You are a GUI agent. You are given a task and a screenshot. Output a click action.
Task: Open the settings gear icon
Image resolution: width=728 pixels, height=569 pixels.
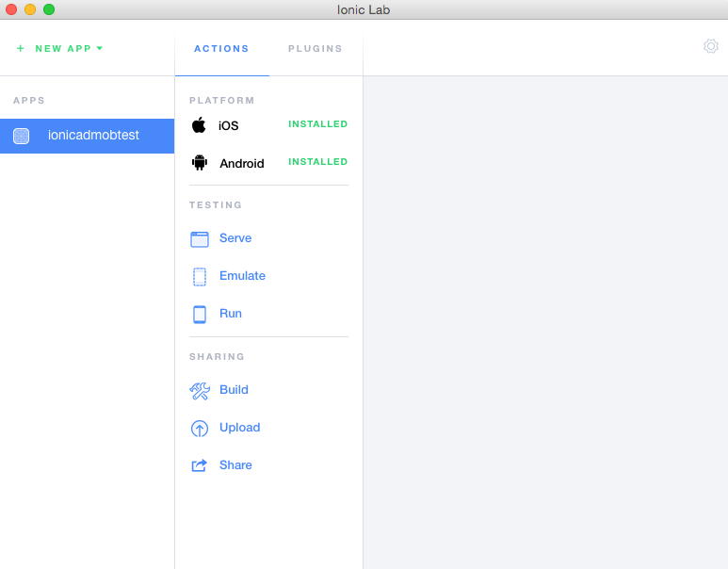pos(710,46)
